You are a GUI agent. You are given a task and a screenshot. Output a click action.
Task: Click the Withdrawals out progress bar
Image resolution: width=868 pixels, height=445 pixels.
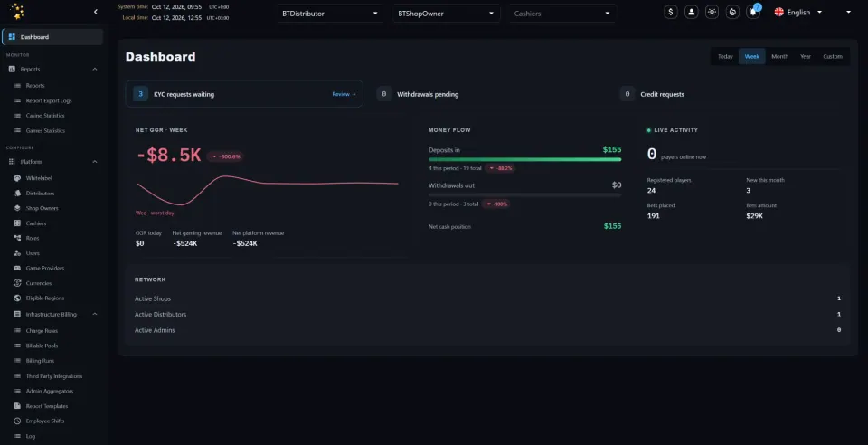click(x=524, y=194)
